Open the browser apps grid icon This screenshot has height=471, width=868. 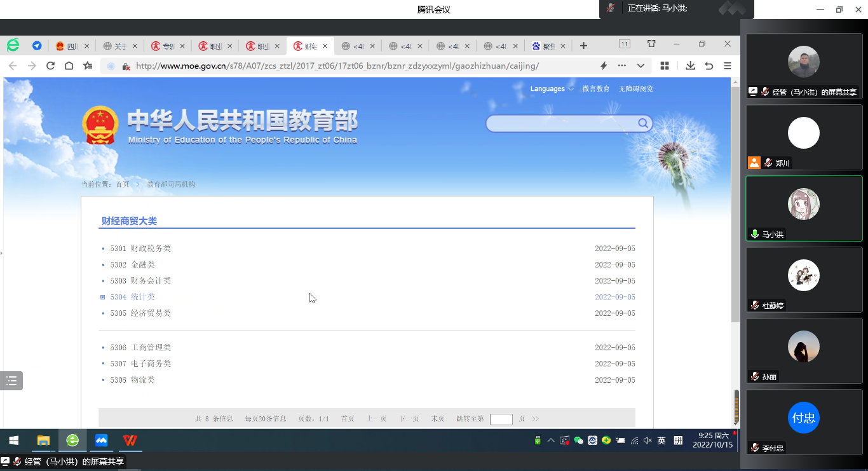point(665,65)
